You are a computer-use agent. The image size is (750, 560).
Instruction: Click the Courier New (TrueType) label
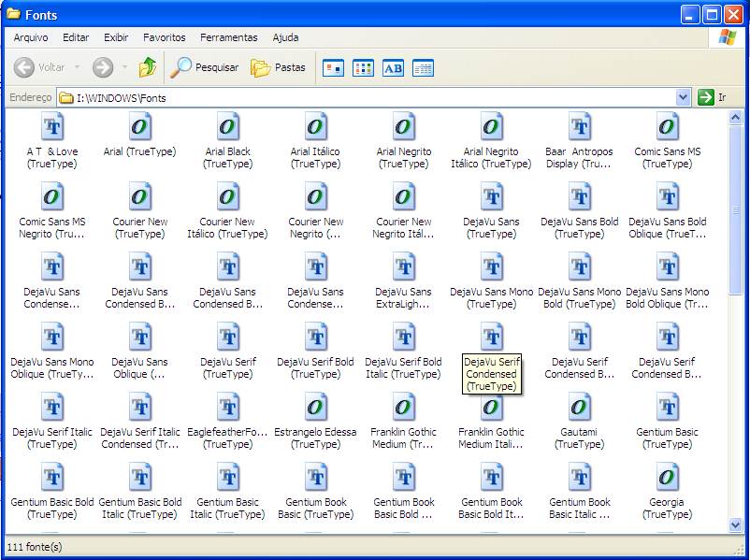click(139, 227)
